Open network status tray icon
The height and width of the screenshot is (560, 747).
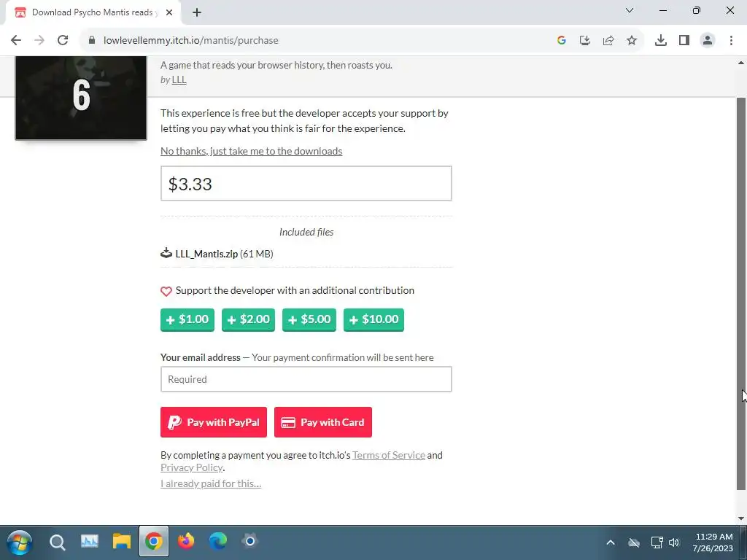tap(657, 542)
